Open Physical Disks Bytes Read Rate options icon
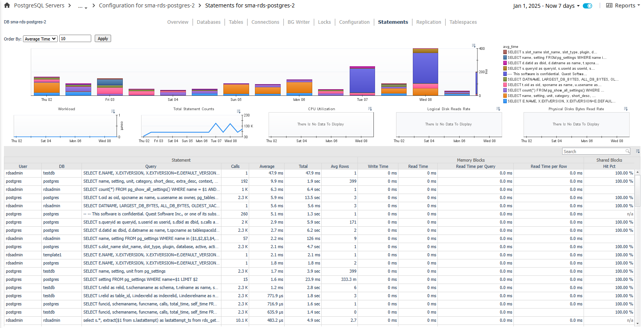The image size is (644, 328). [x=626, y=109]
